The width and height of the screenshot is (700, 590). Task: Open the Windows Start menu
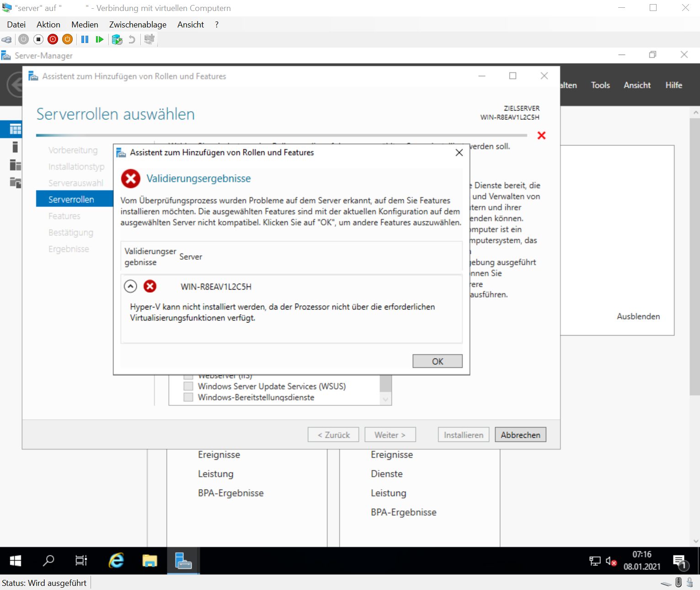point(16,560)
